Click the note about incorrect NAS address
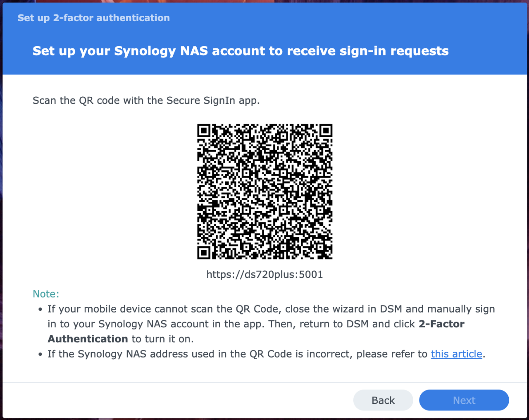The height and width of the screenshot is (420, 529). pyautogui.click(x=266, y=354)
